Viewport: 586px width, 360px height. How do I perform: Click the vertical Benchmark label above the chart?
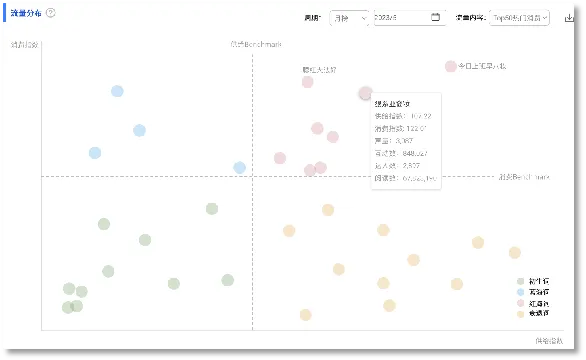pos(256,44)
